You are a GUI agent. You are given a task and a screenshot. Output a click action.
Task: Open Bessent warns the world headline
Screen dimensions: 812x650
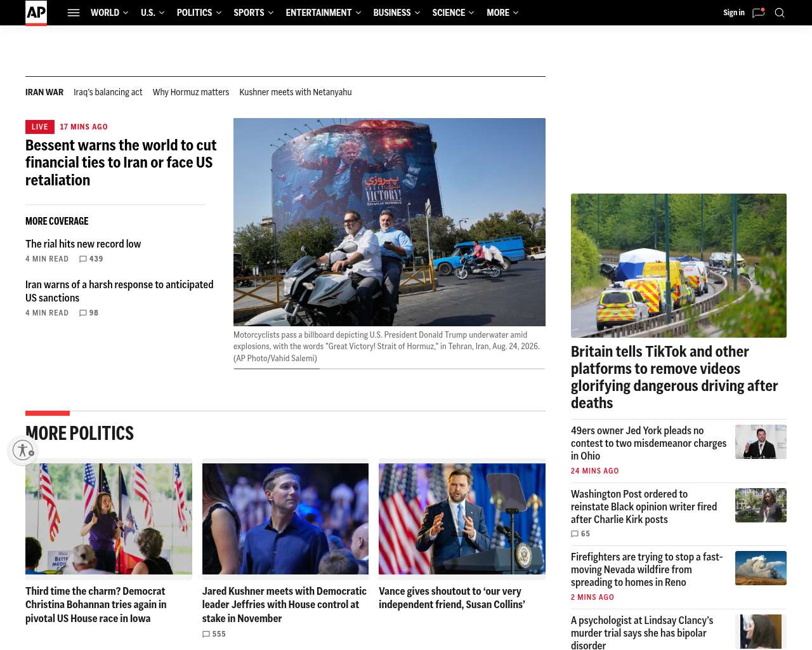pyautogui.click(x=121, y=162)
